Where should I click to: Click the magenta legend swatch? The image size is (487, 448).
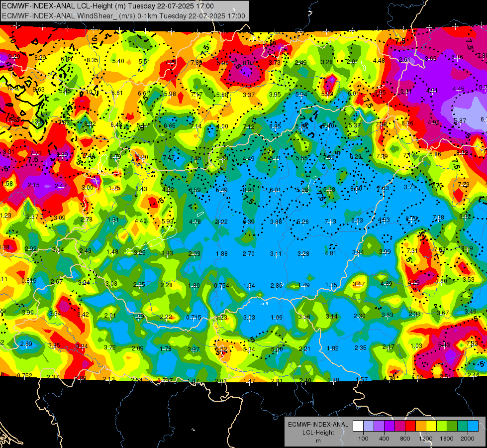(400, 426)
